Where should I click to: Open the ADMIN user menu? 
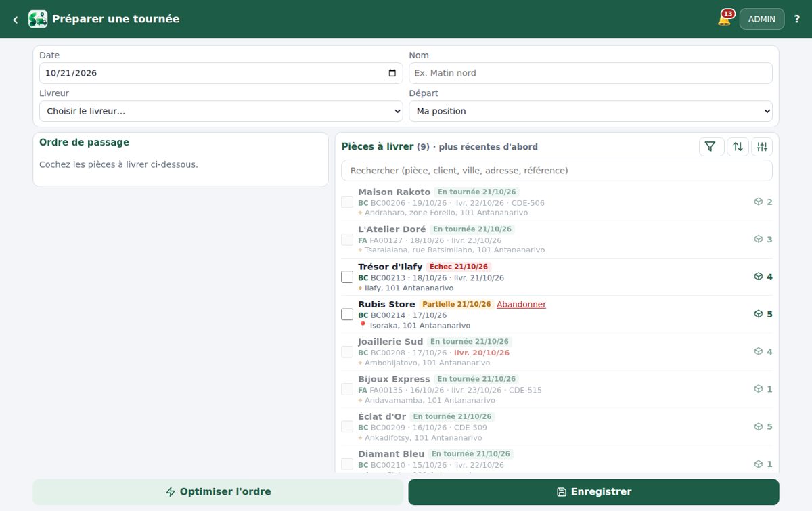762,19
